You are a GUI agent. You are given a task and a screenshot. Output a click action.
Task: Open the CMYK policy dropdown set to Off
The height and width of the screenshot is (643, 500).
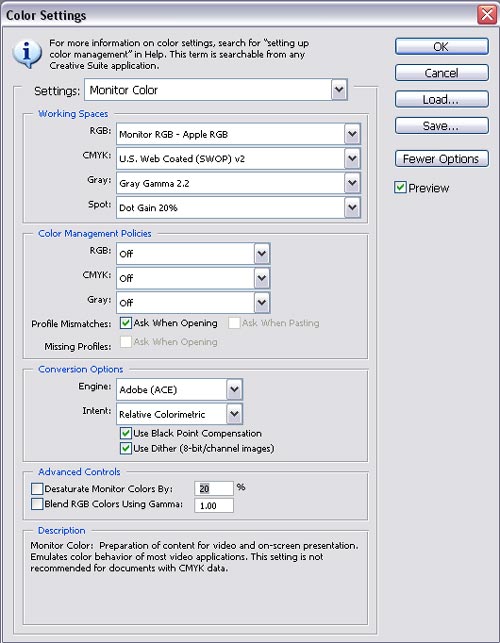point(193,278)
